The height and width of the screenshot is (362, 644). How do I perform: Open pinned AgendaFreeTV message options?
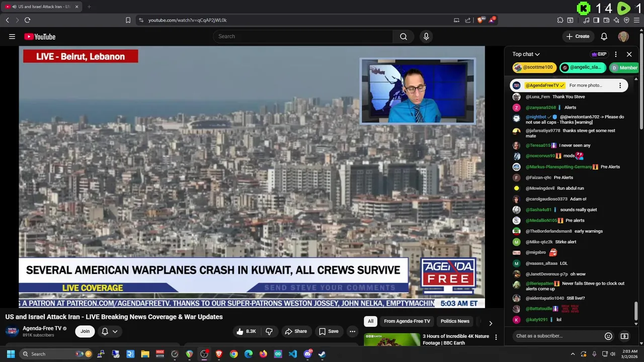(x=620, y=85)
